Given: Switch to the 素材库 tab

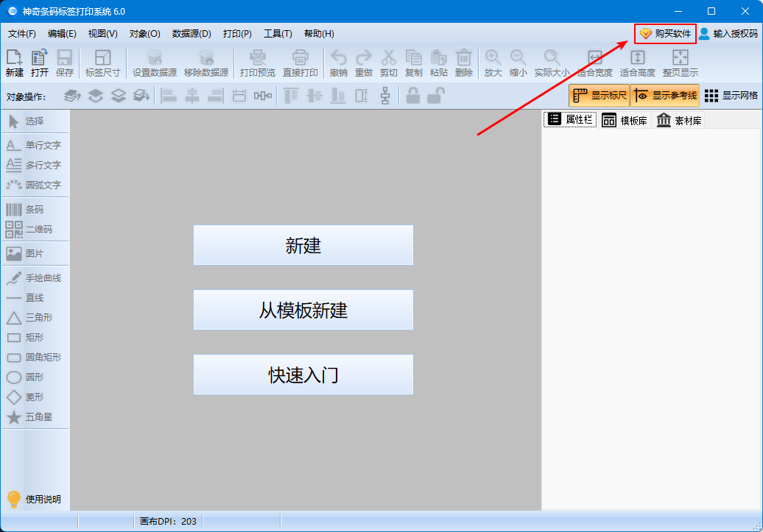Looking at the screenshot, I should point(679,120).
